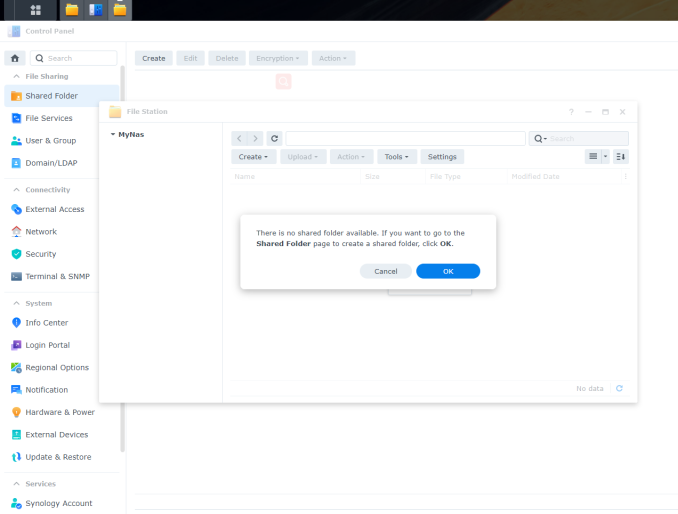This screenshot has width=678, height=514.
Task: Collapse the MyNas tree node
Action: [x=113, y=134]
